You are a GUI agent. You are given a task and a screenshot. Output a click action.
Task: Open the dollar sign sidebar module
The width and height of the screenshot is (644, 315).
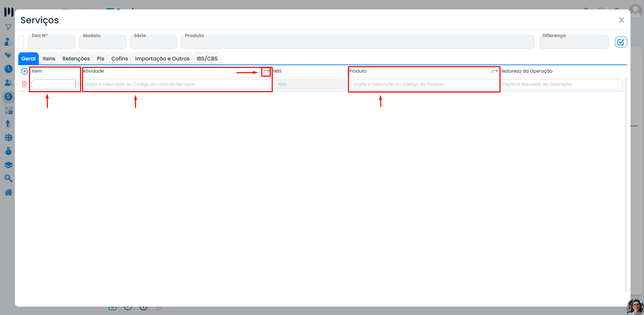click(x=8, y=97)
